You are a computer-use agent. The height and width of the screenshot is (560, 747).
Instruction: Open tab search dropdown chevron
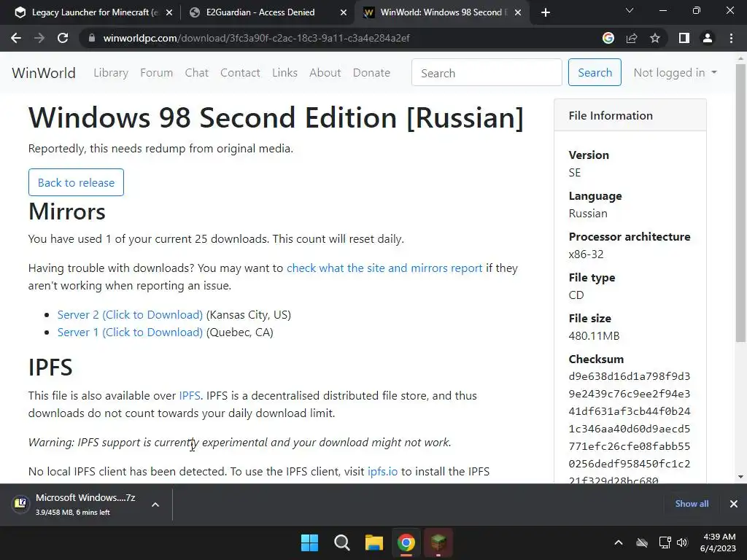630,10
